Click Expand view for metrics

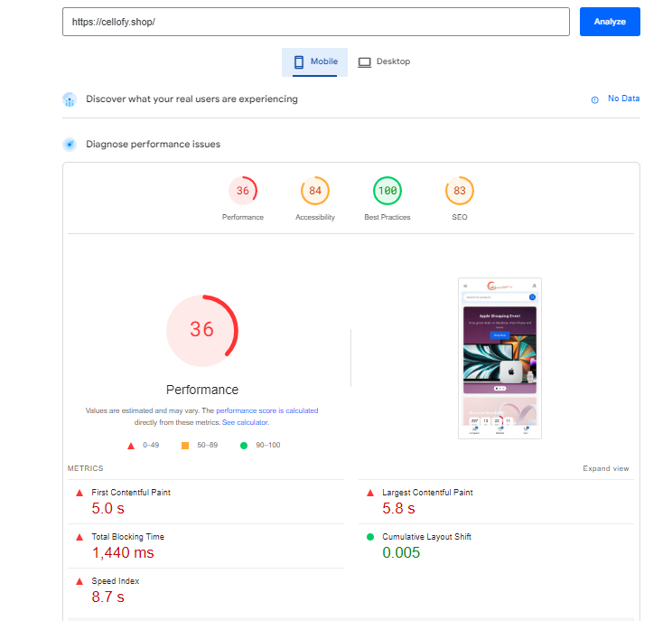point(605,468)
